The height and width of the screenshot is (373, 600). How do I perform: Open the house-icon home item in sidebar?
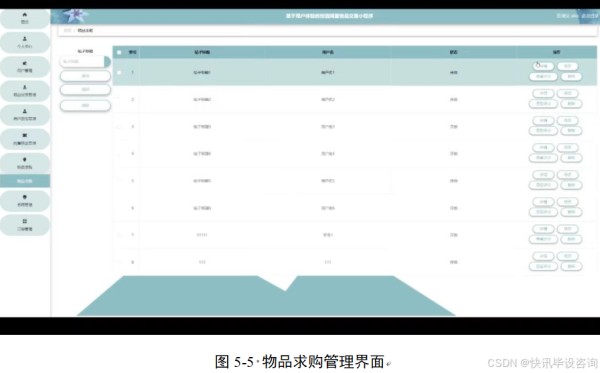(x=24, y=18)
